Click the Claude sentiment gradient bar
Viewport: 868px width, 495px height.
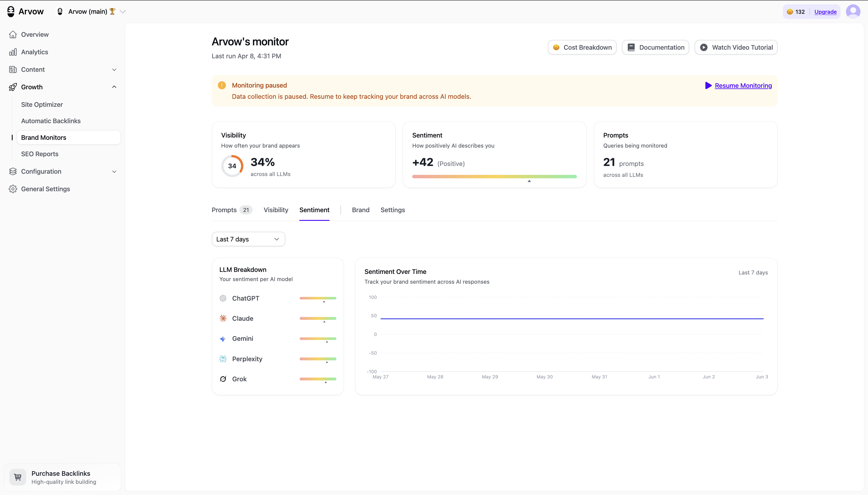point(318,318)
